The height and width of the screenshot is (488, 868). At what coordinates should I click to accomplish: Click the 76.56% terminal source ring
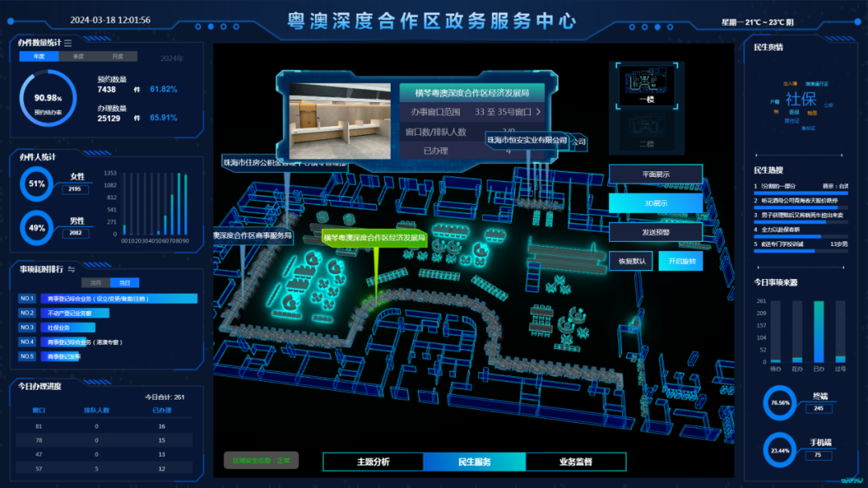(780, 403)
